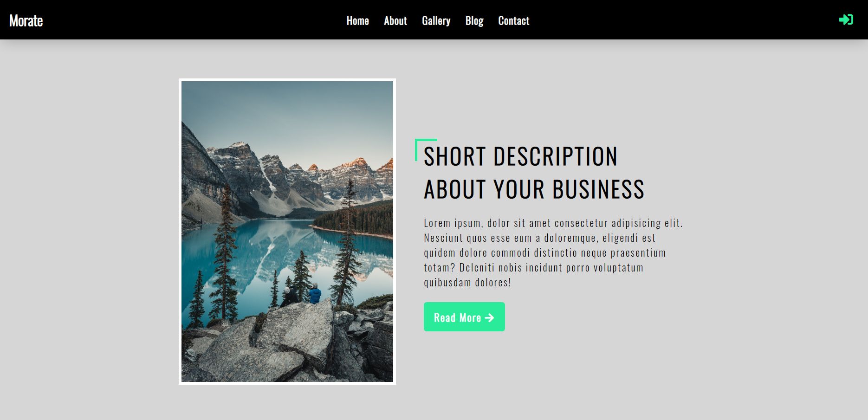
Task: Click the person in blue jacket in photo
Action: (x=315, y=294)
